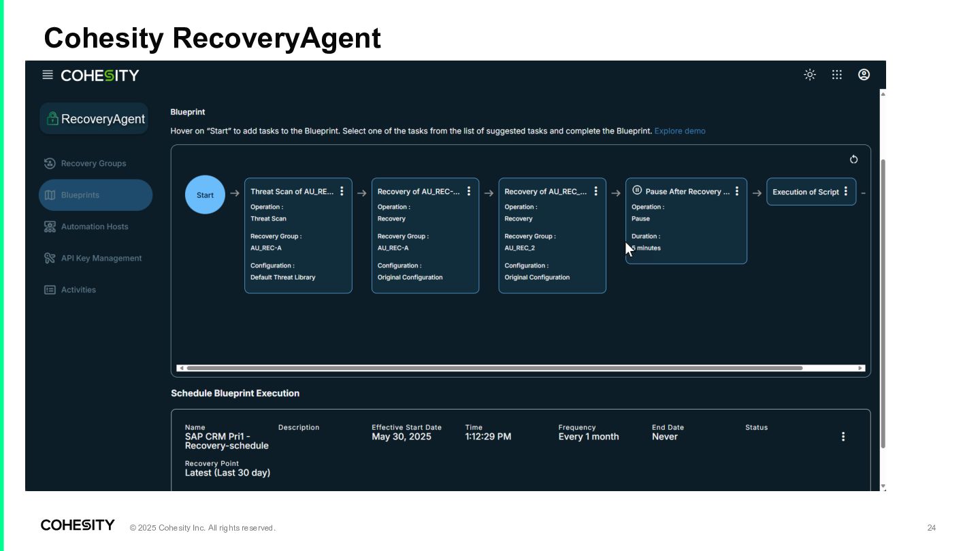
Task: Open API Key Management
Action: (x=101, y=258)
